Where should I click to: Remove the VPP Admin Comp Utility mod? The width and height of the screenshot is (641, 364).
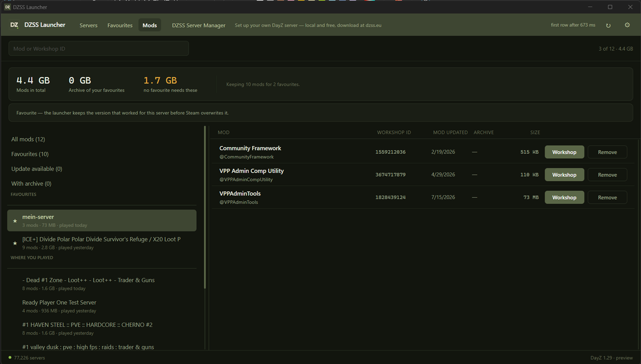pyautogui.click(x=607, y=175)
